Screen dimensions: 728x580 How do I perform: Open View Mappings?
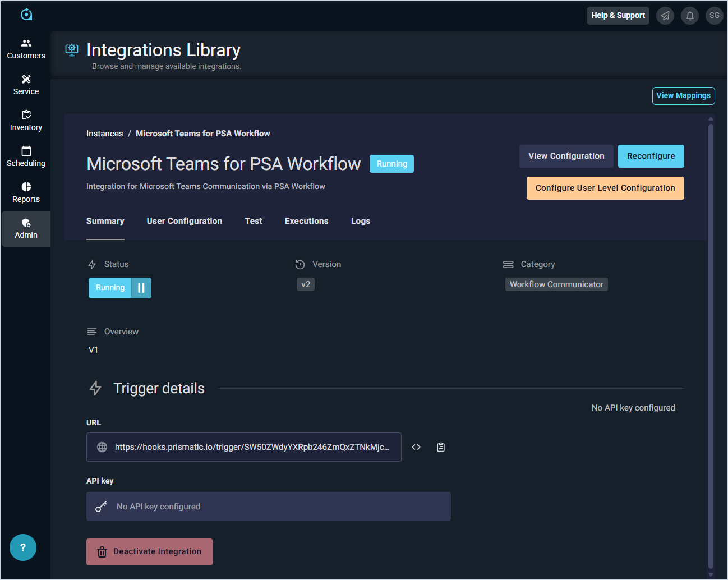pyautogui.click(x=683, y=96)
